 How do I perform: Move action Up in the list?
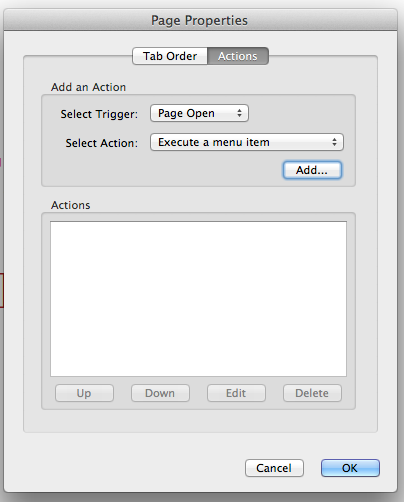click(84, 393)
